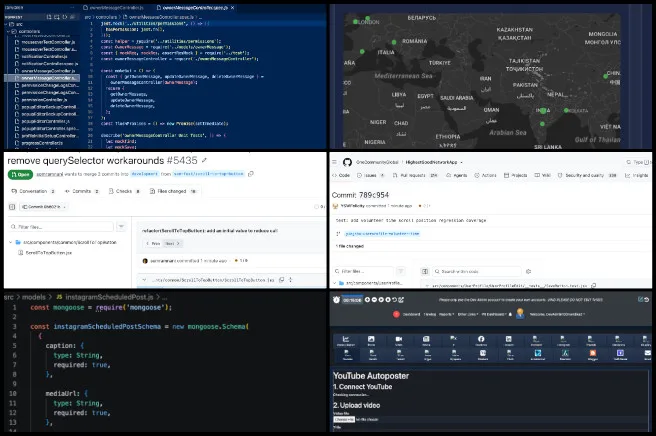Open the video camera platform icon

tap(399, 341)
